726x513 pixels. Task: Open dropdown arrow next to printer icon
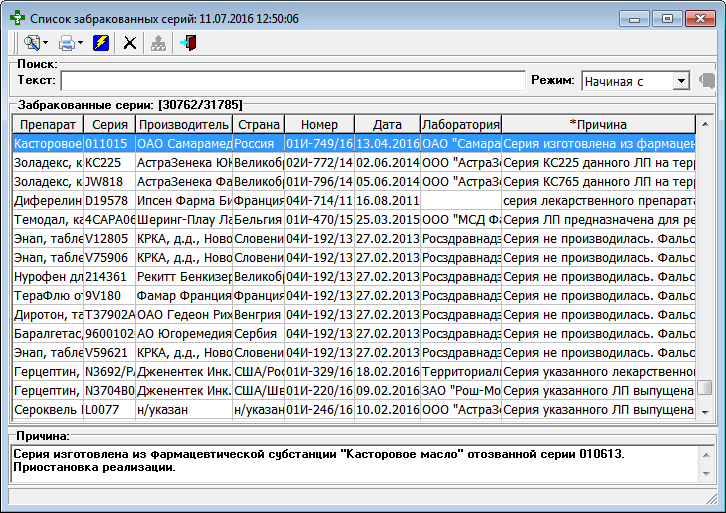click(81, 43)
